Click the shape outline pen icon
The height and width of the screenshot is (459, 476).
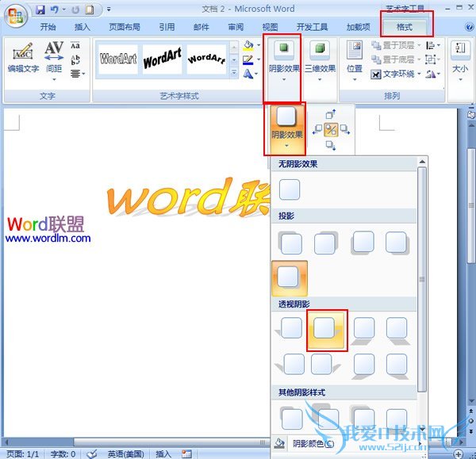point(248,59)
